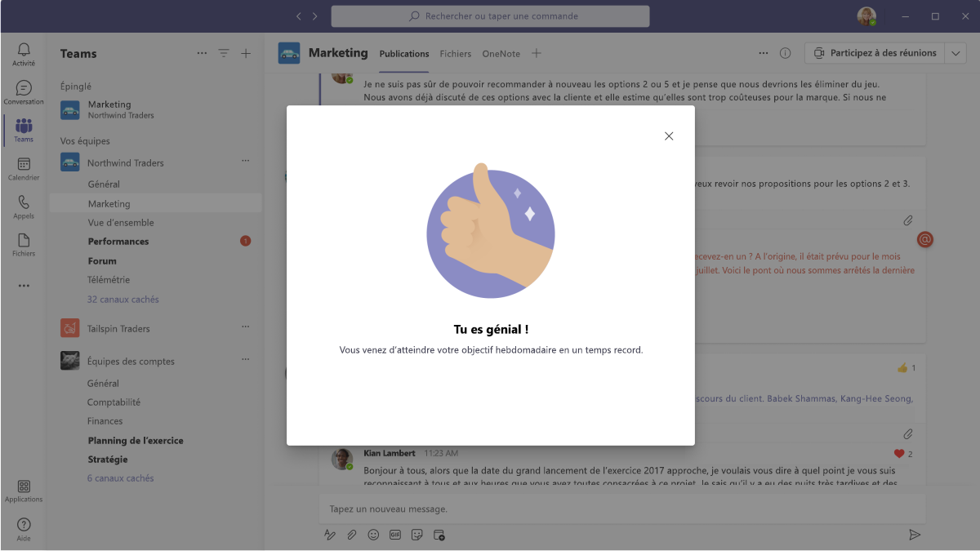This screenshot has width=980, height=551.
Task: Open Tailspin Traders more options
Action: point(245,327)
